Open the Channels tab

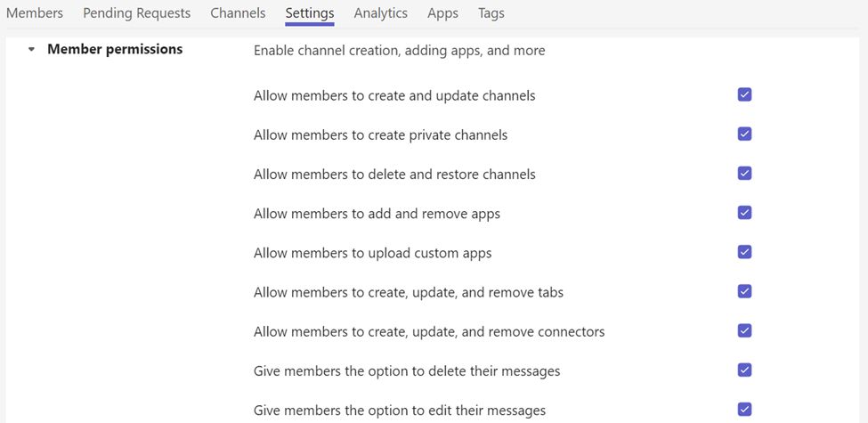point(238,13)
